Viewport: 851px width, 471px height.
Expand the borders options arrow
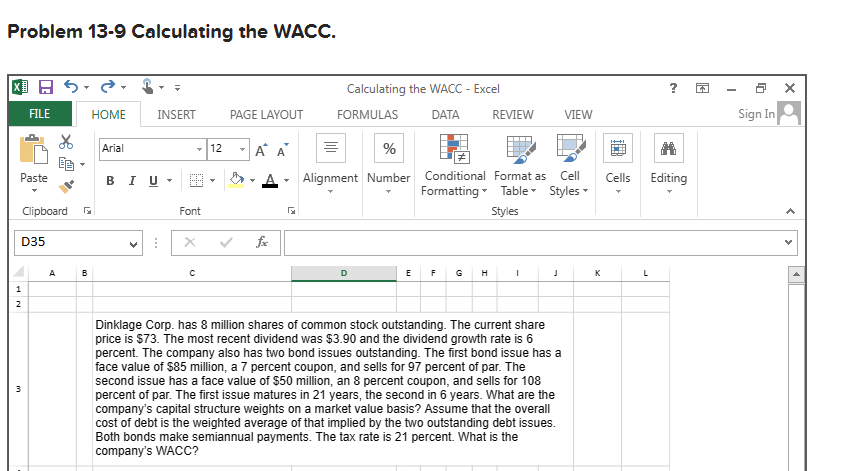coord(212,181)
